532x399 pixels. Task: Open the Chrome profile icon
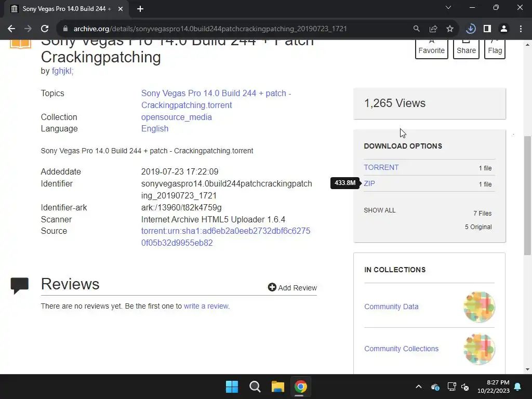tap(504, 29)
